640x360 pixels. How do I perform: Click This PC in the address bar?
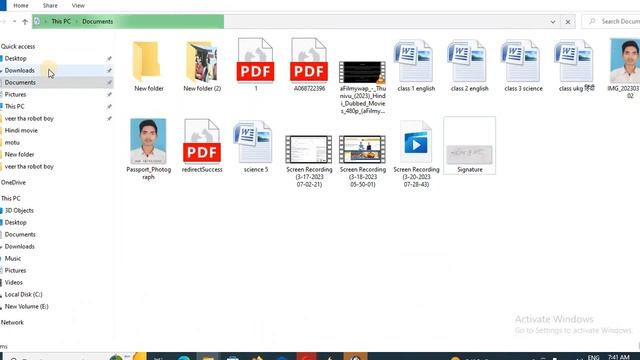61,22
